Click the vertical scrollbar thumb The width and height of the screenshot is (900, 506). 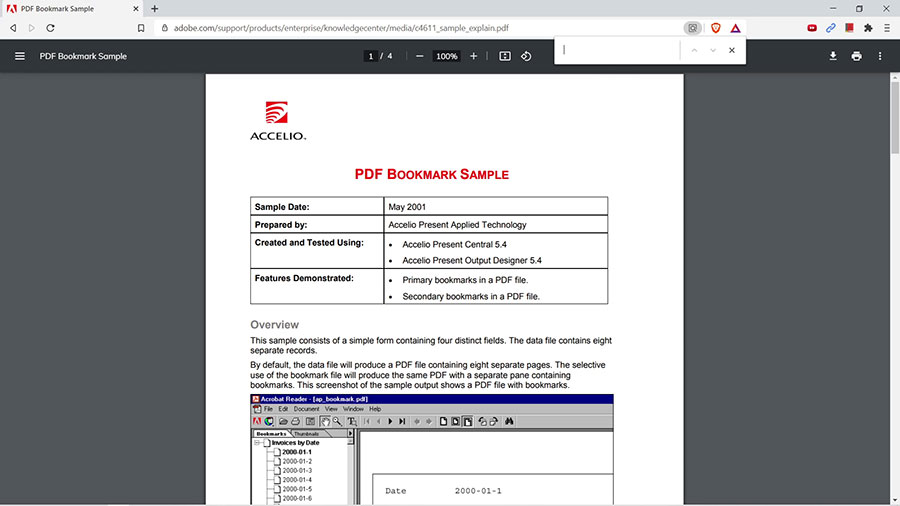pos(895,118)
